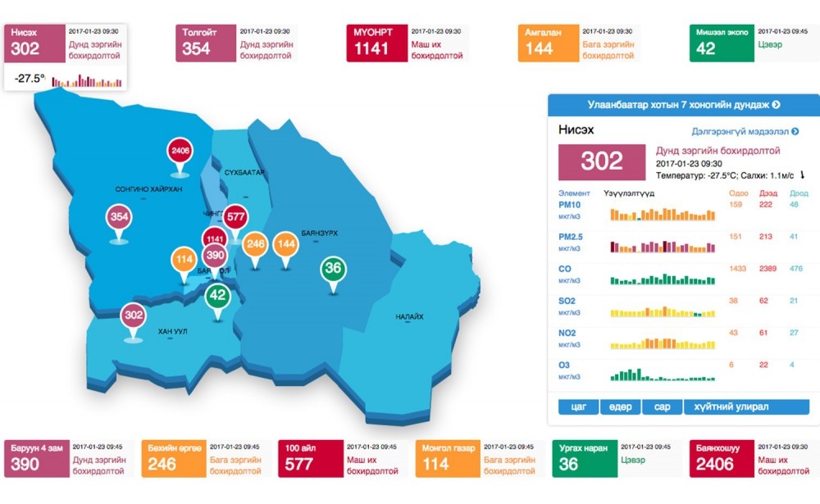
Task: Select the МҮОНРТ 1141 station card
Action: pyautogui.click(x=408, y=43)
